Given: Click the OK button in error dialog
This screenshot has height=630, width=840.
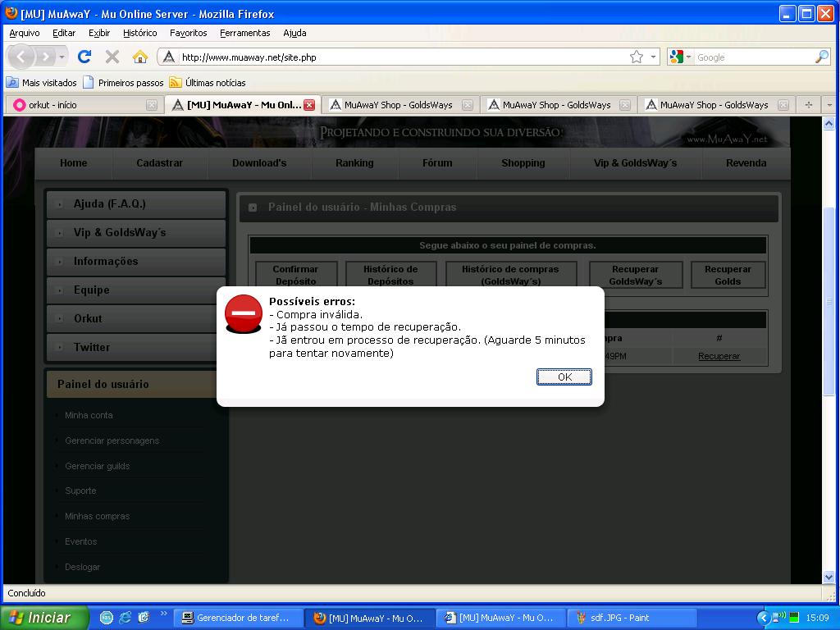Looking at the screenshot, I should 564,377.
